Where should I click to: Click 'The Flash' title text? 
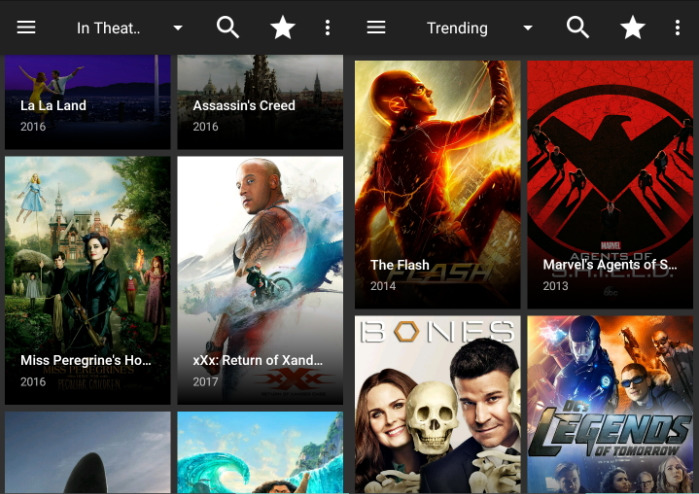pyautogui.click(x=399, y=265)
